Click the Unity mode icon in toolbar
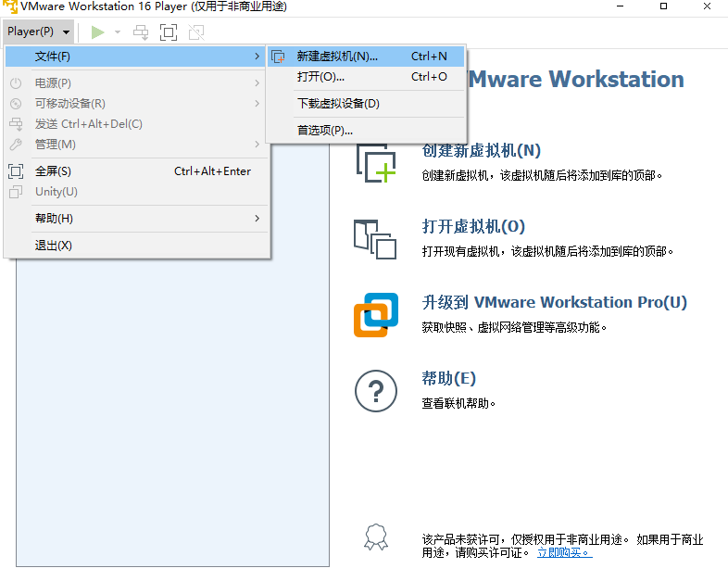 195,32
